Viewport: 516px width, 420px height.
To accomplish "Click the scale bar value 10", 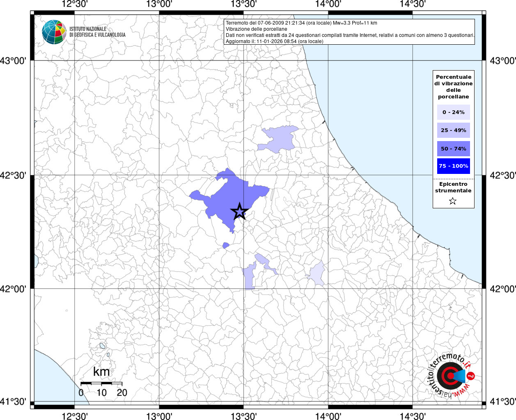I will [x=101, y=393].
